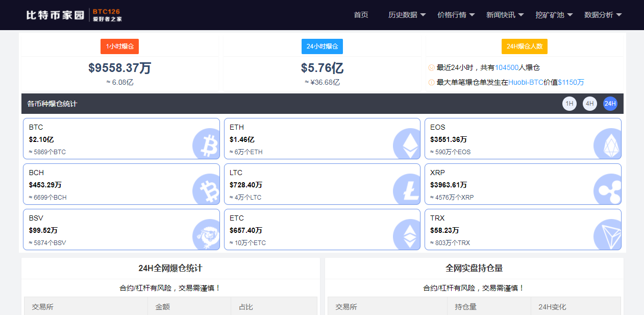Click the TRON triangle icon in TRX card

pos(608,234)
